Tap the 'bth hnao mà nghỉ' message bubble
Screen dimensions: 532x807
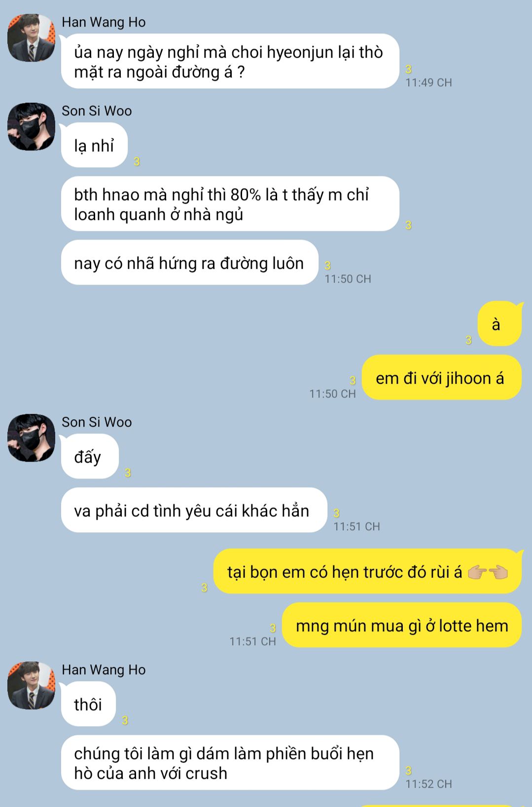point(230,204)
